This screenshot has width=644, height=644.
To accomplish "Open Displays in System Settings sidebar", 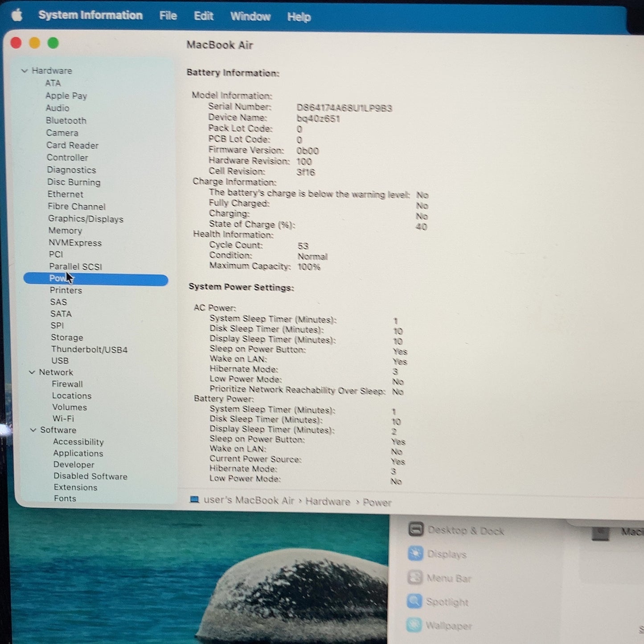I will tap(447, 554).
